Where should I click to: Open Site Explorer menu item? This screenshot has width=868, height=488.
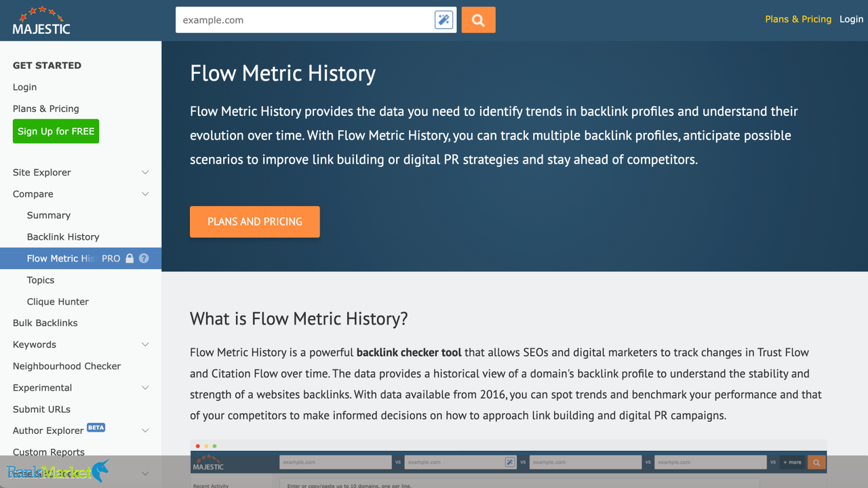[42, 172]
